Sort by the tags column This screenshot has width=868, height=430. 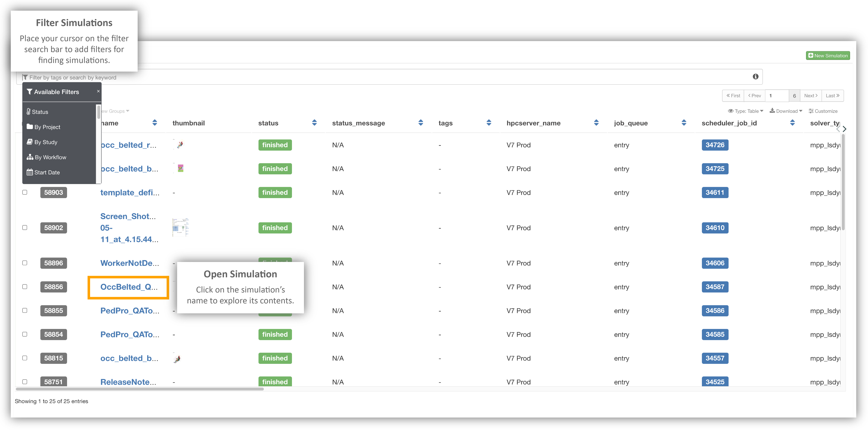tap(489, 123)
